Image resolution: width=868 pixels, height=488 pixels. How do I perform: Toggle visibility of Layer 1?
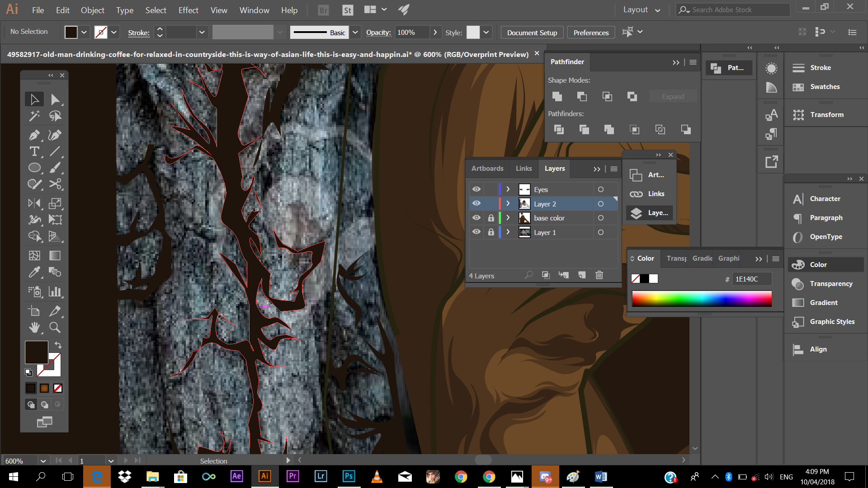pyautogui.click(x=476, y=232)
